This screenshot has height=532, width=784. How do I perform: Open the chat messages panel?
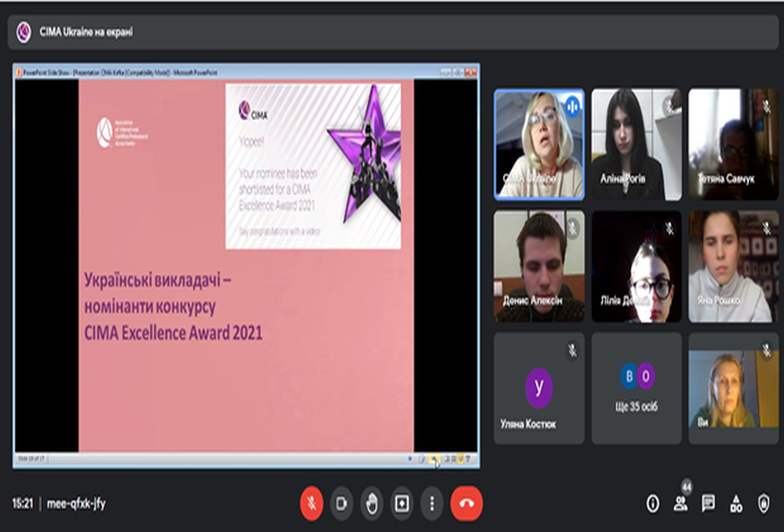pos(708,503)
